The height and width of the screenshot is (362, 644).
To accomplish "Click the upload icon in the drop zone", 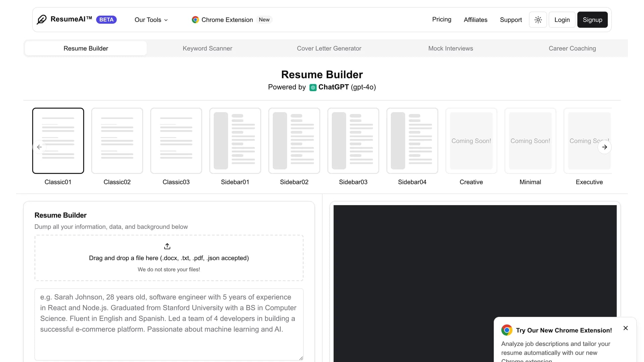I will click(167, 246).
